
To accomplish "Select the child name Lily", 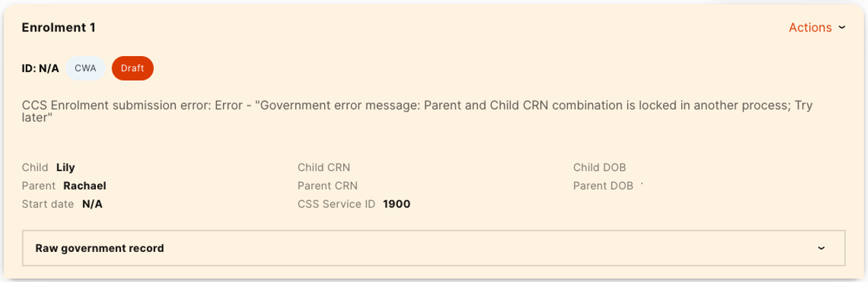I will (65, 168).
